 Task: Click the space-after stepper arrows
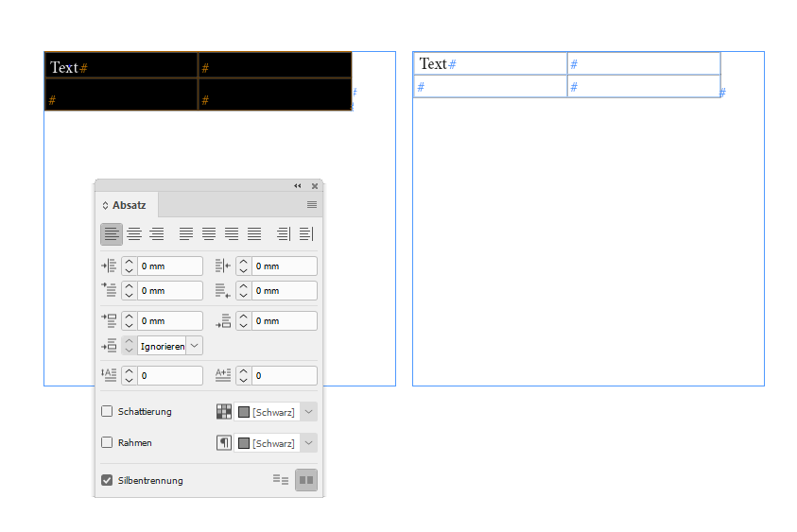(244, 321)
